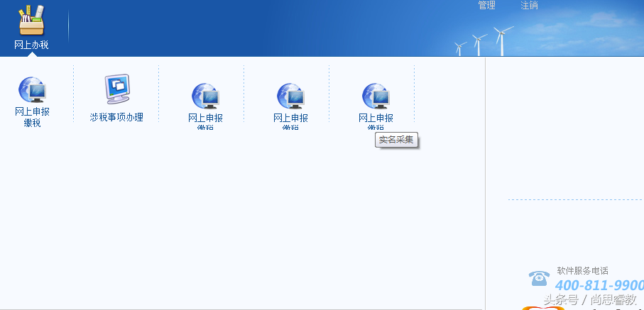Click 注销 to log out
Screen dimensions: 644x310
pos(529,6)
